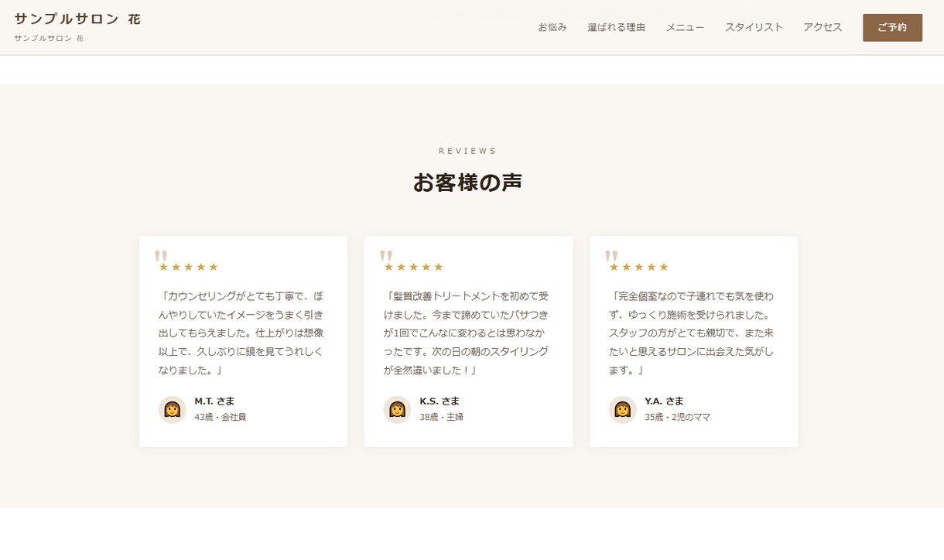Click the 35歳・2児のママ caption

pos(677,417)
